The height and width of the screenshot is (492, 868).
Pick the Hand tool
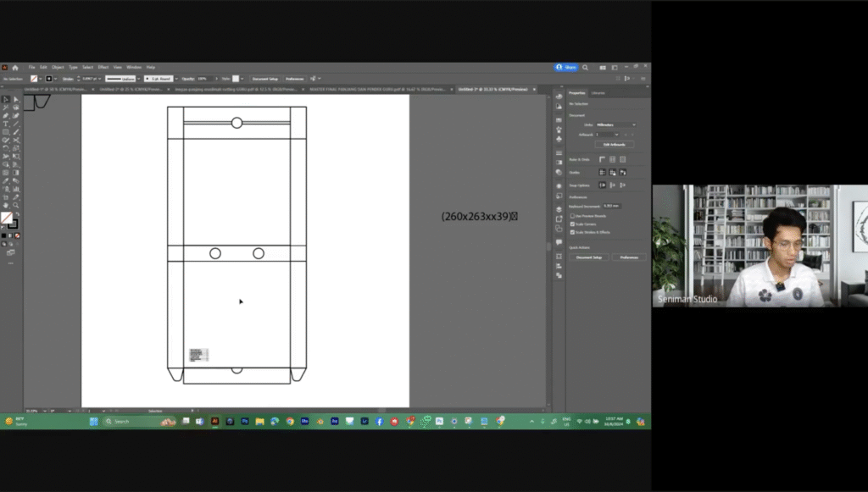coord(6,205)
